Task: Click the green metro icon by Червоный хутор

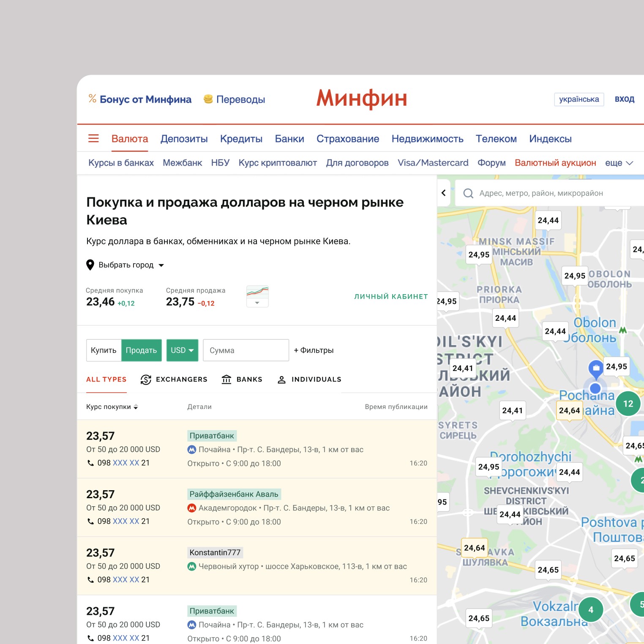Action: tap(192, 566)
